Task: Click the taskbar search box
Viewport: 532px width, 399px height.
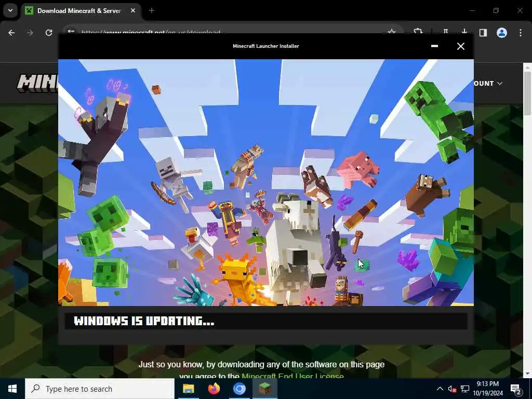Action: coord(99,389)
